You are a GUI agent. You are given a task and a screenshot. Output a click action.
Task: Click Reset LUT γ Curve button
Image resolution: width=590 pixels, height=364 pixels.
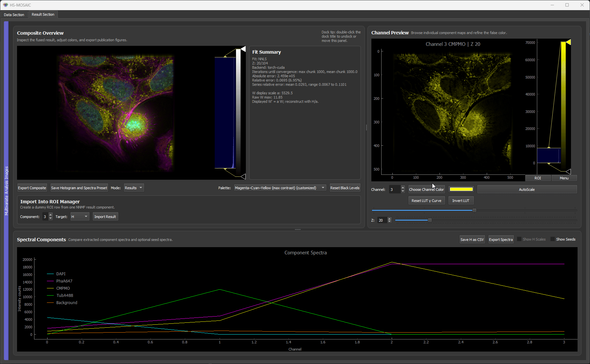(x=426, y=201)
